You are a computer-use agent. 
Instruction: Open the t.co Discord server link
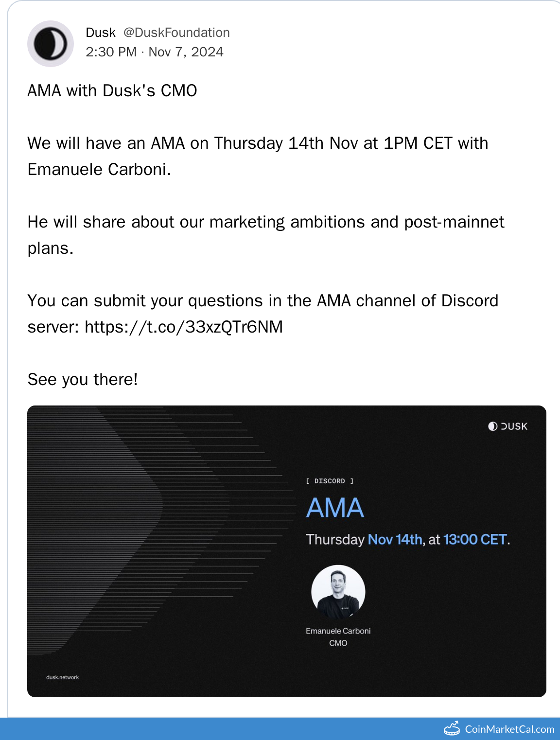pyautogui.click(x=184, y=327)
